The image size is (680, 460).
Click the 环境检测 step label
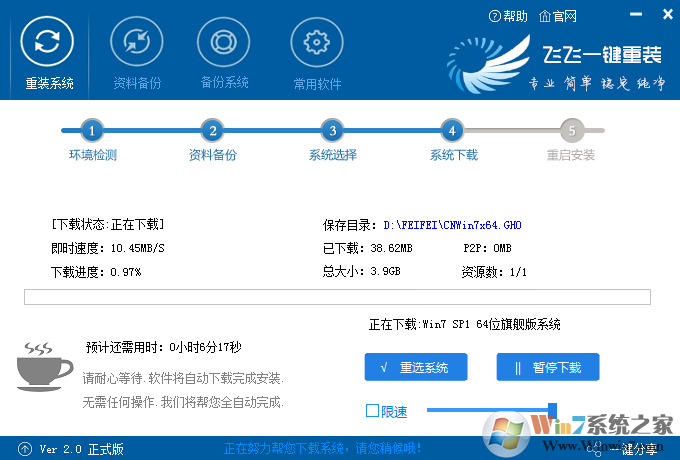pos(93,155)
